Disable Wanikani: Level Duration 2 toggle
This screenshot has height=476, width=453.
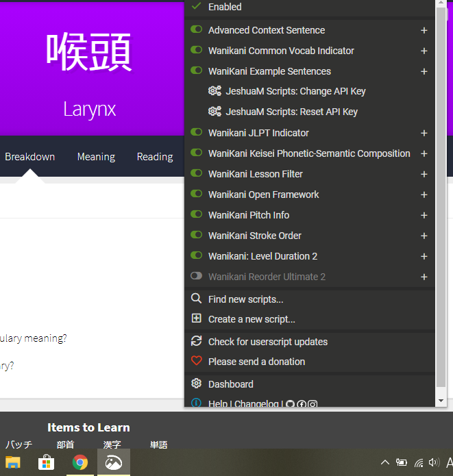(x=196, y=255)
